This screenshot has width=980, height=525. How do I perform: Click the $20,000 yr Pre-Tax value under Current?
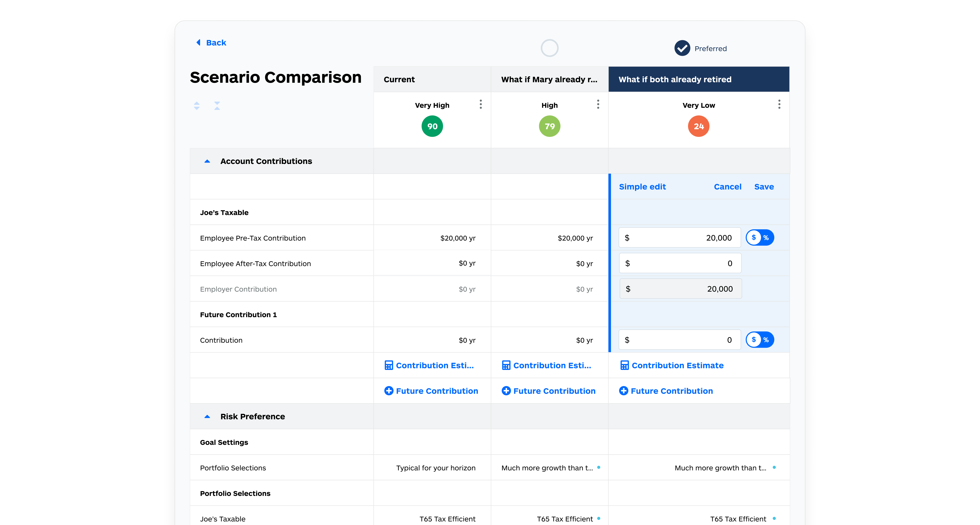[458, 238]
